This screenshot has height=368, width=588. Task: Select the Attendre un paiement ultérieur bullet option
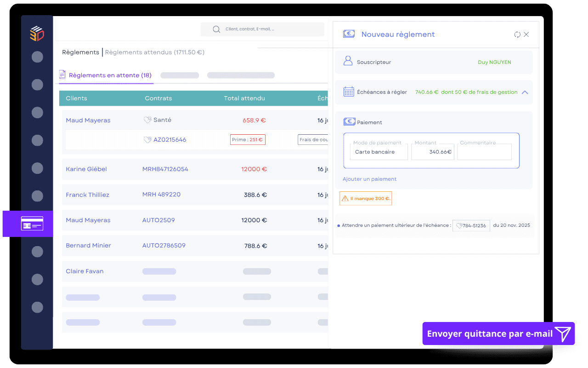click(339, 225)
